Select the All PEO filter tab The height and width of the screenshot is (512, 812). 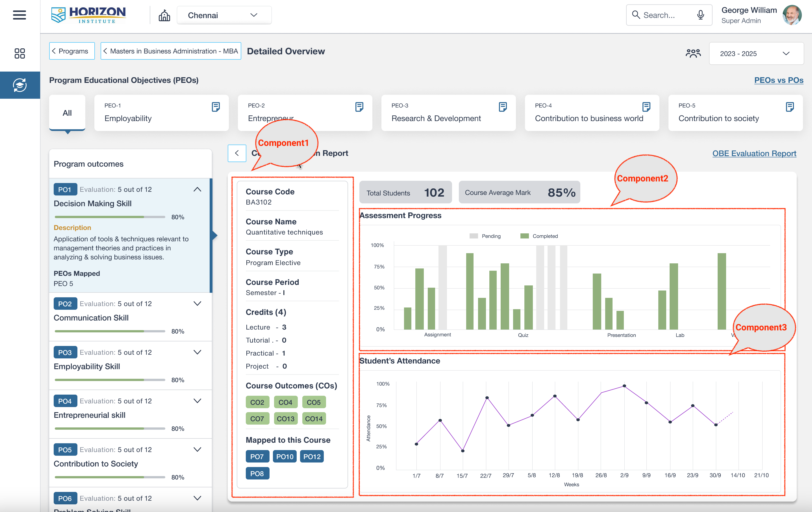(x=67, y=113)
